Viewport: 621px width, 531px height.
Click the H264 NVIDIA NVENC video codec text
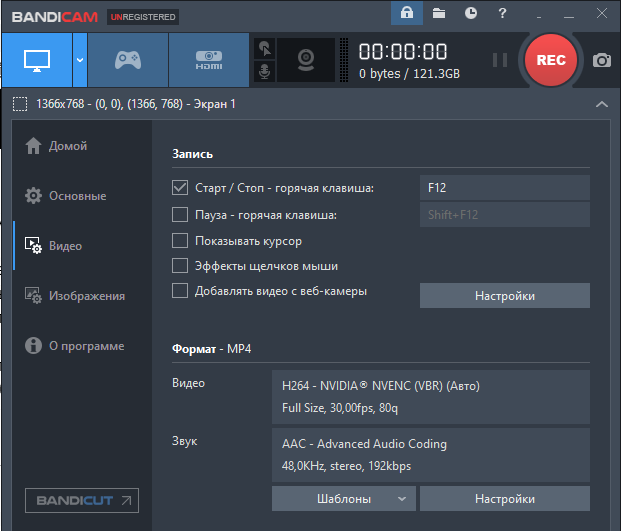coord(381,386)
